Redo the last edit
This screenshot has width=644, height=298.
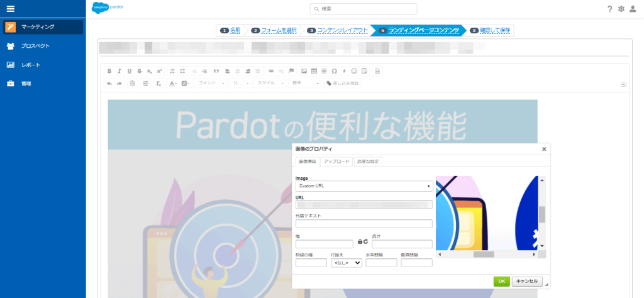119,84
